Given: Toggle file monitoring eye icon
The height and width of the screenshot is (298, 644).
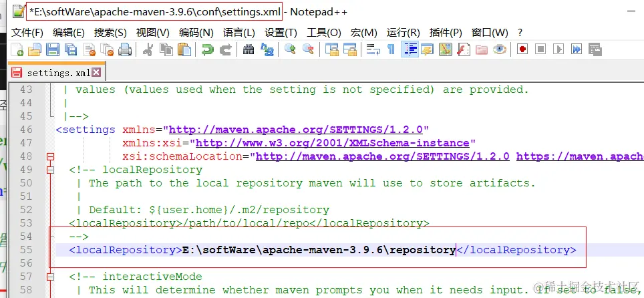Looking at the screenshot, I should point(500,49).
